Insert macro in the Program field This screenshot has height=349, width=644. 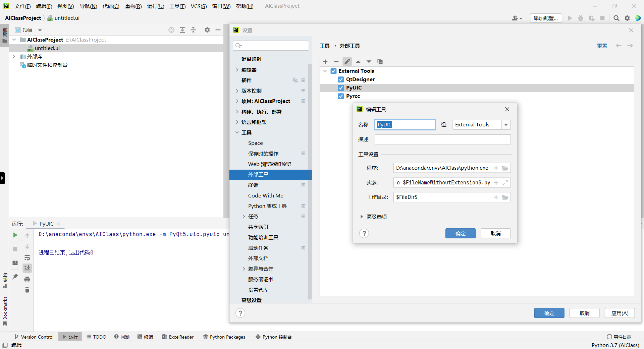click(496, 168)
